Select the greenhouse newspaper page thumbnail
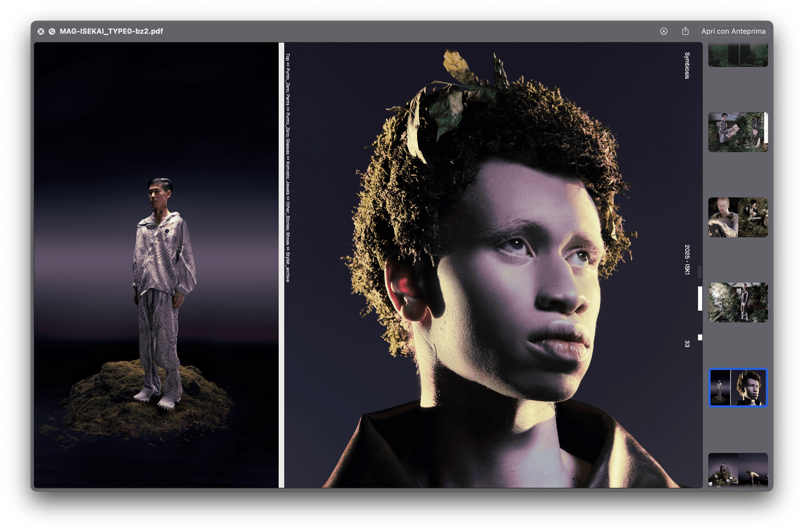 click(x=738, y=132)
